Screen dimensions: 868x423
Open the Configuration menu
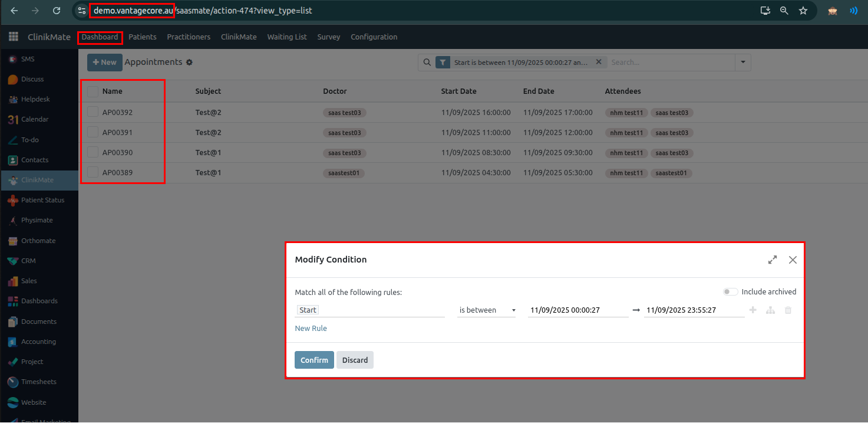point(374,37)
